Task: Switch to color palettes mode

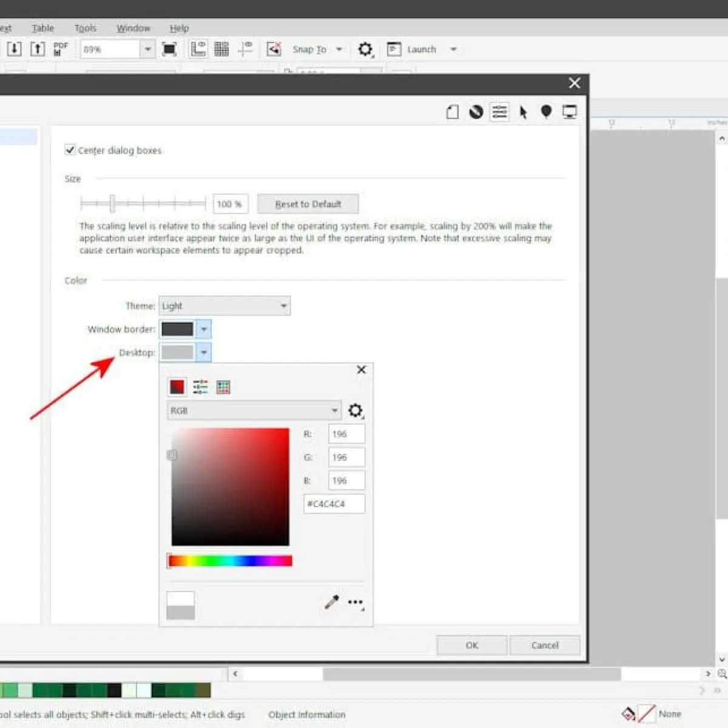Action: pyautogui.click(x=223, y=387)
